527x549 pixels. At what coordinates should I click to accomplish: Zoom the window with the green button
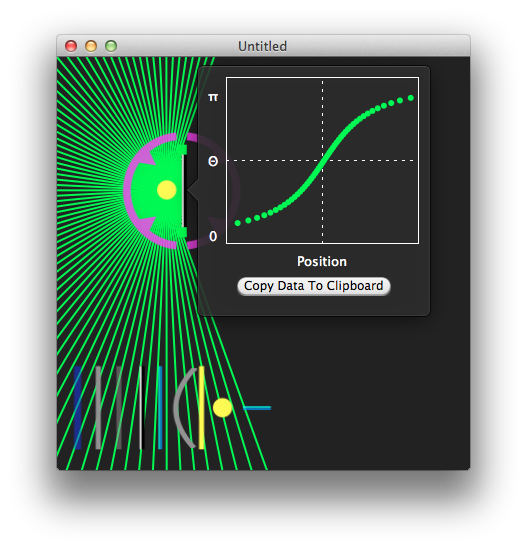[111, 46]
